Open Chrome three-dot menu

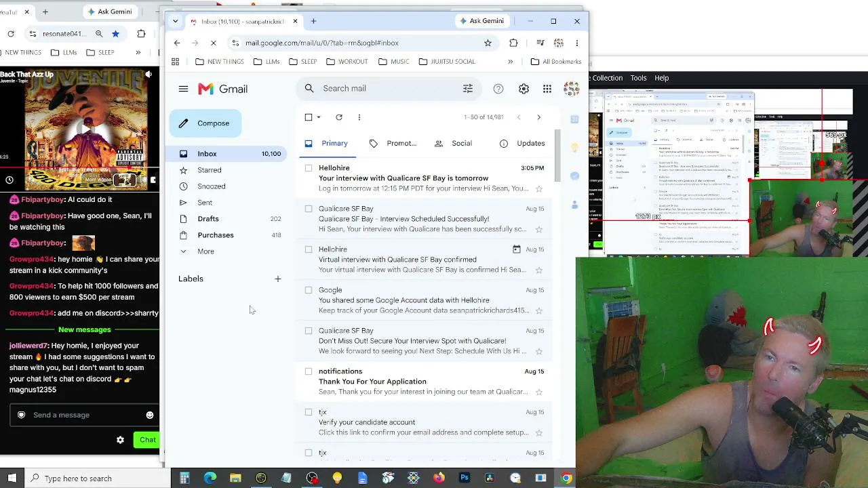(577, 43)
